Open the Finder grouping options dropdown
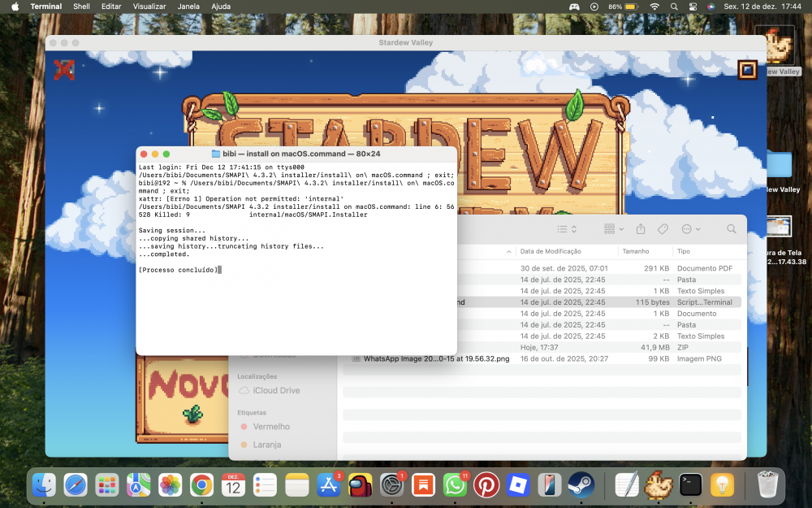The image size is (812, 508). 614,229
